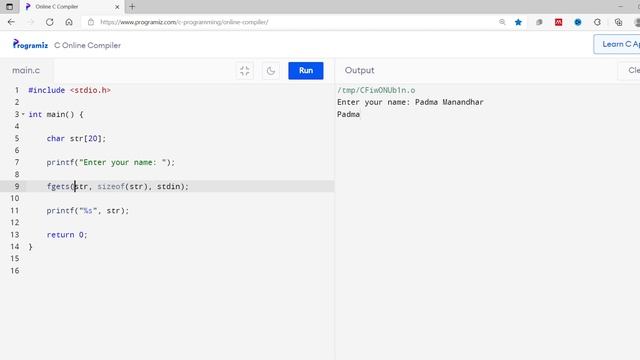Reload the current page
Screen dimensions: 640x360
pyautogui.click(x=50, y=22)
